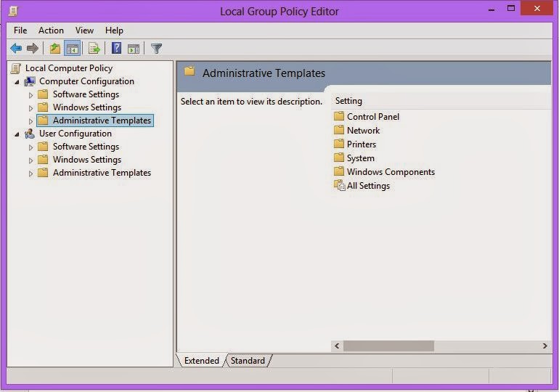Expand Software Settings under User Configuration

30,147
